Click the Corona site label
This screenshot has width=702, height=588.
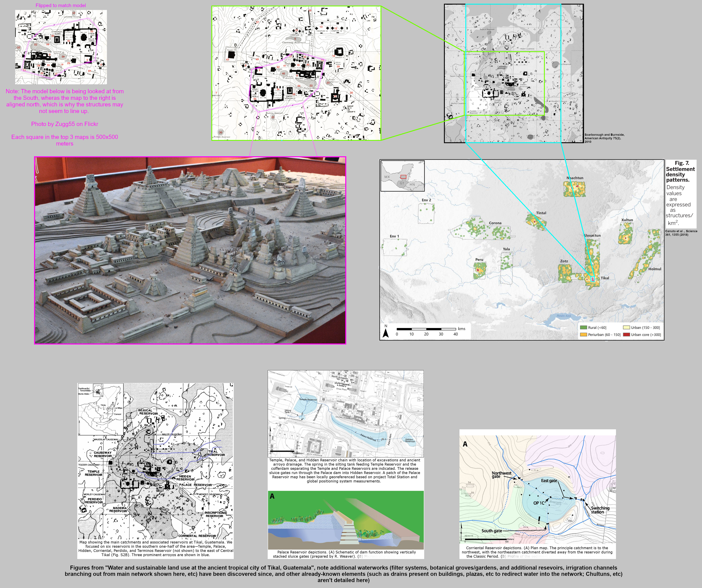coord(495,223)
